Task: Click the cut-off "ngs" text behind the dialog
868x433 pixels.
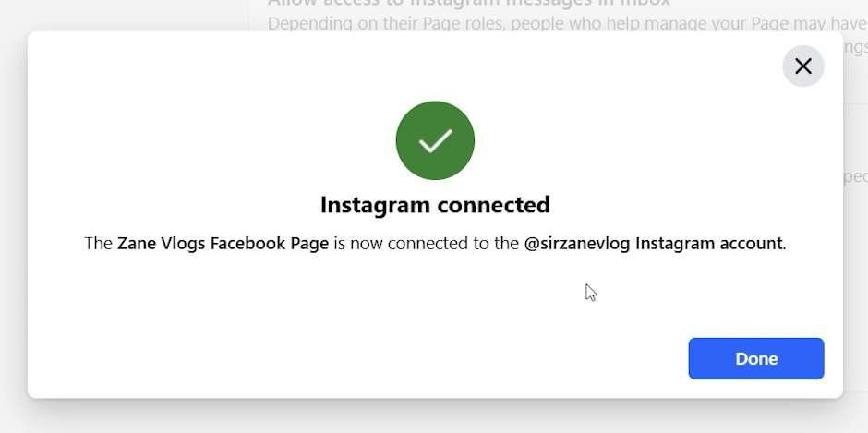Action: coord(855,48)
